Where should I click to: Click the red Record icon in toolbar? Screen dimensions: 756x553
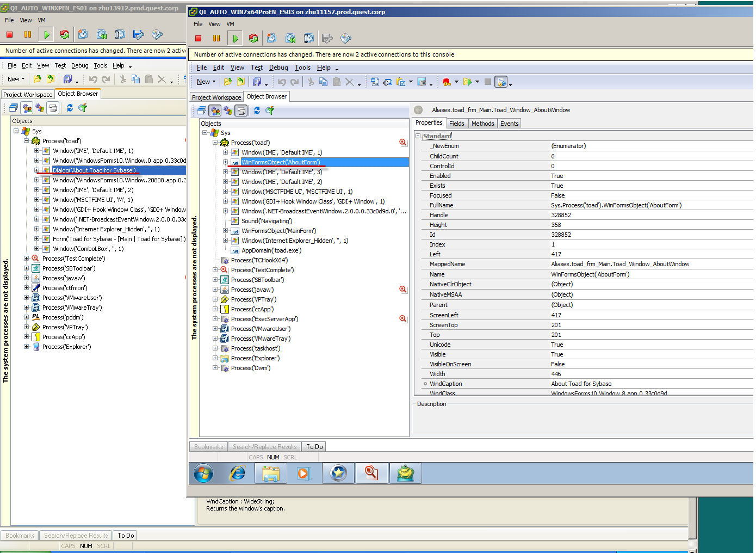(x=447, y=82)
